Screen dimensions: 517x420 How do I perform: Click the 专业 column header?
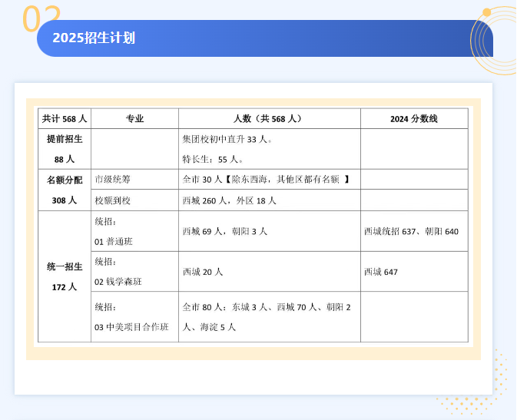click(x=135, y=119)
